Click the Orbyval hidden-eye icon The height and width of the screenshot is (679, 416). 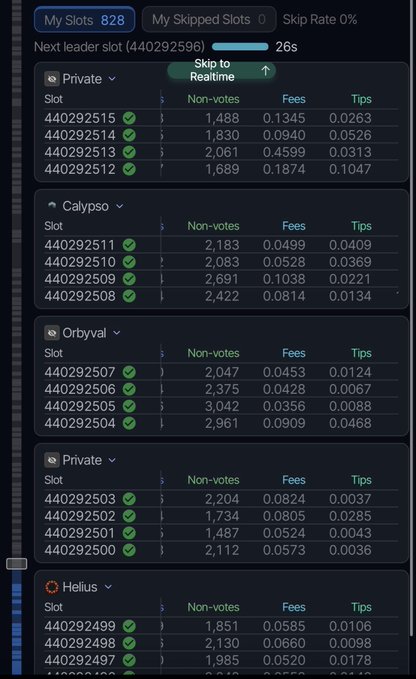coord(52,333)
